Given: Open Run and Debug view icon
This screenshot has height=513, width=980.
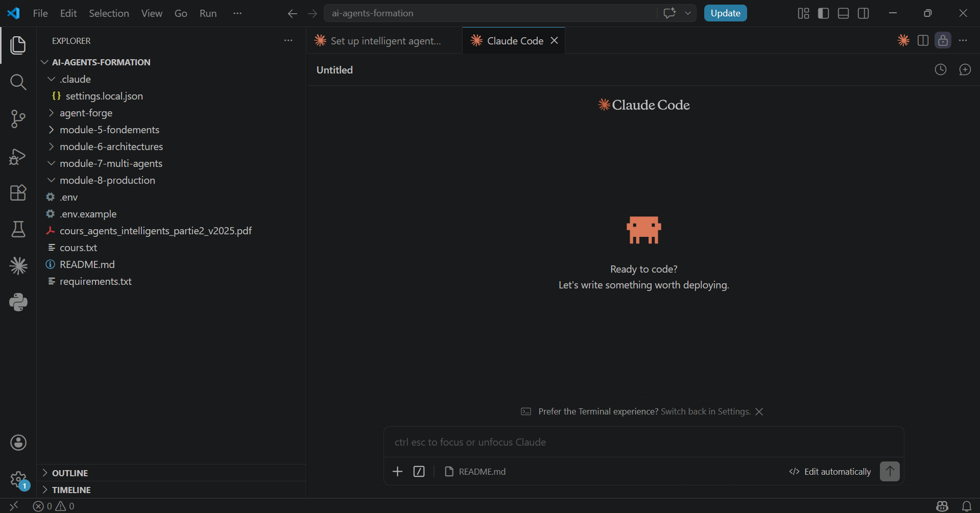Looking at the screenshot, I should (18, 156).
